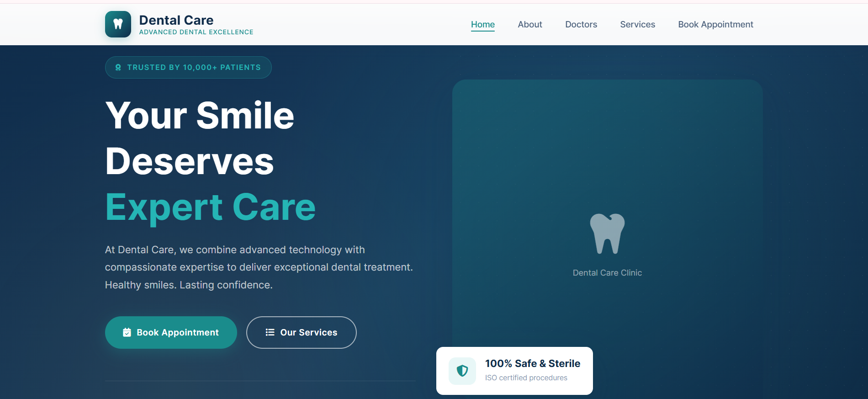Select Services in the top navigation
The width and height of the screenshot is (868, 399).
pyautogui.click(x=637, y=25)
